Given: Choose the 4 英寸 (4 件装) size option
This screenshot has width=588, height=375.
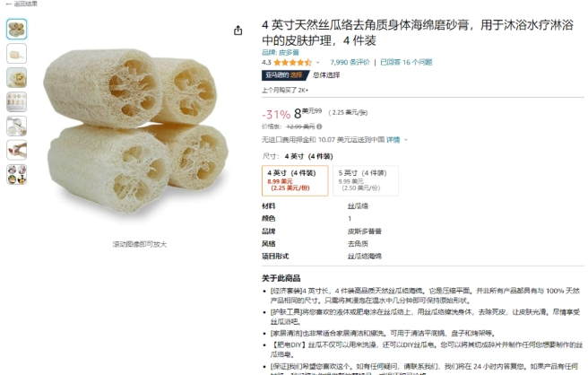Looking at the screenshot, I should pos(295,180).
